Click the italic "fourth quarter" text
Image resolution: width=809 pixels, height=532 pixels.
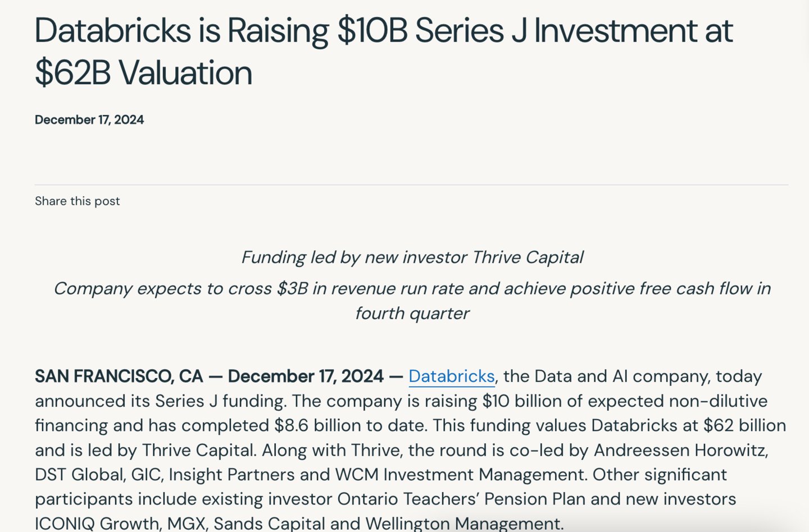(412, 313)
